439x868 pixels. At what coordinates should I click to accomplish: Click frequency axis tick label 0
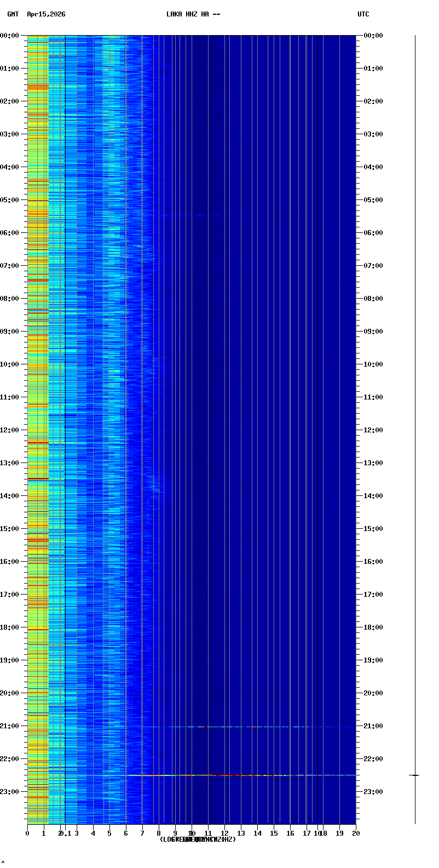pos(27,833)
